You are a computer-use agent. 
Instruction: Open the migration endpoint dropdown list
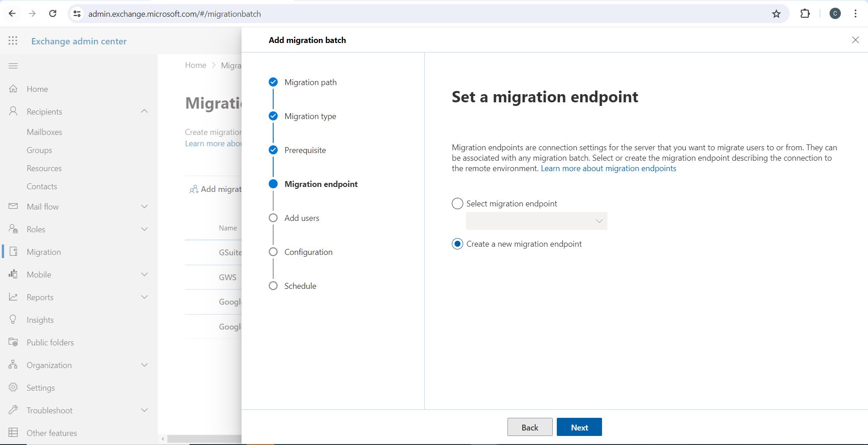(x=536, y=221)
